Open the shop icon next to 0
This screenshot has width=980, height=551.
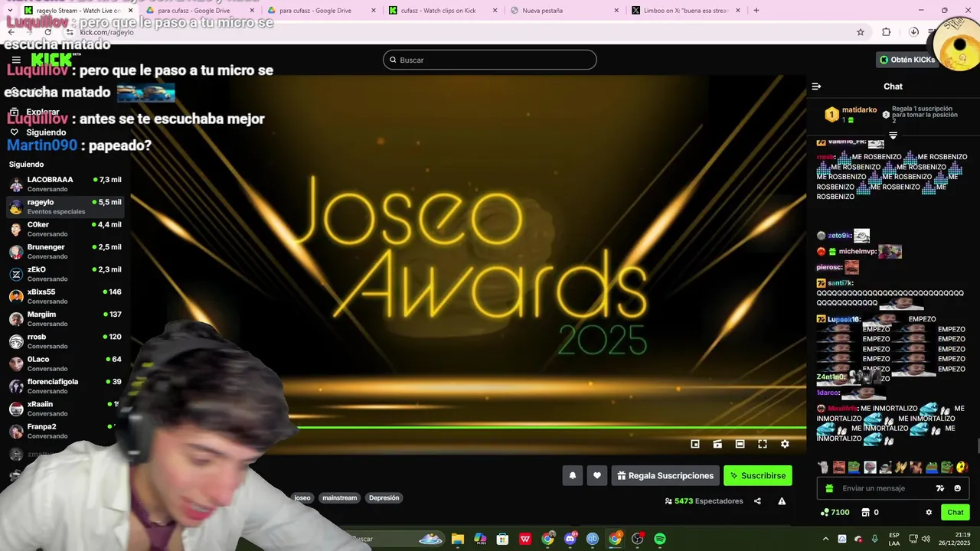coord(866,513)
